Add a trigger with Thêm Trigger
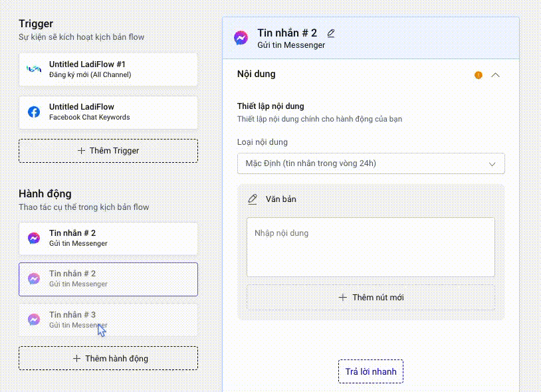541x392 pixels. [x=108, y=151]
